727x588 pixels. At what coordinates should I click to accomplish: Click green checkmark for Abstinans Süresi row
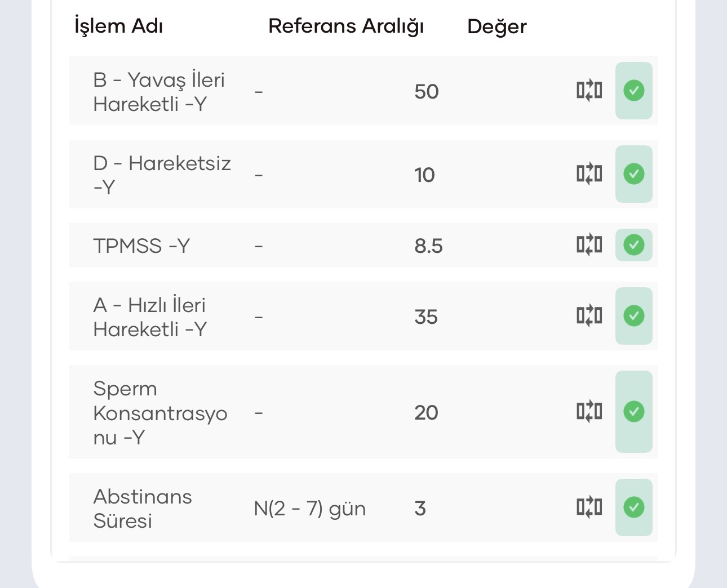pos(634,507)
